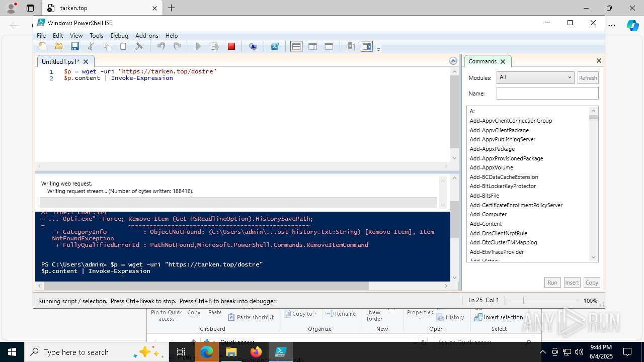Click the Cut scissors icon
The image size is (644, 362).
pyautogui.click(x=91, y=46)
